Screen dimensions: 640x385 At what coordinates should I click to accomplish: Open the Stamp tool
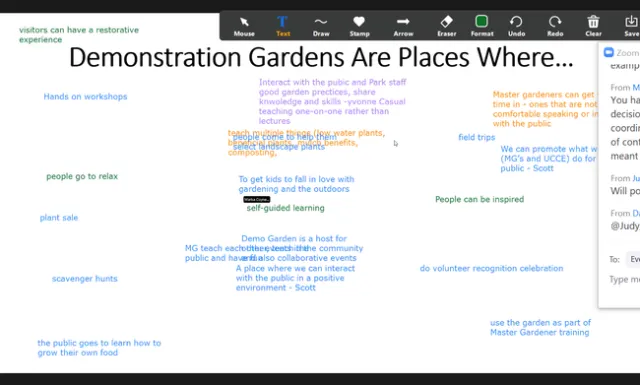coord(359,27)
